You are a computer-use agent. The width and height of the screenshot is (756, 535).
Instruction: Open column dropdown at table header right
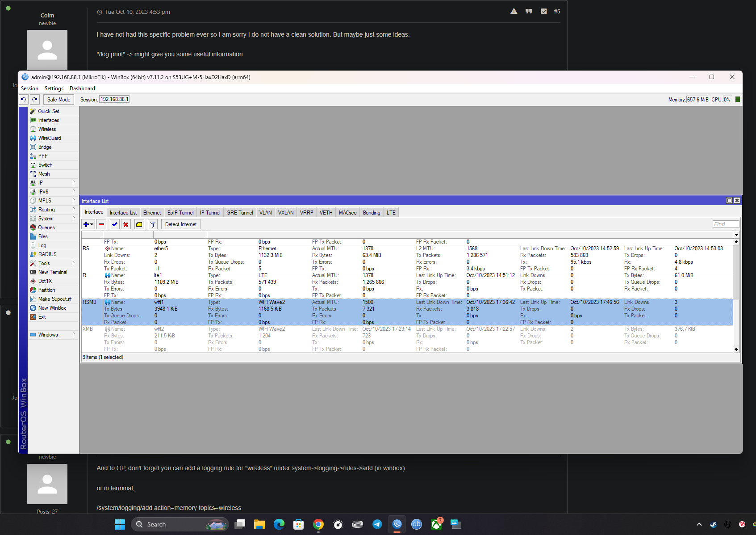[x=736, y=235]
